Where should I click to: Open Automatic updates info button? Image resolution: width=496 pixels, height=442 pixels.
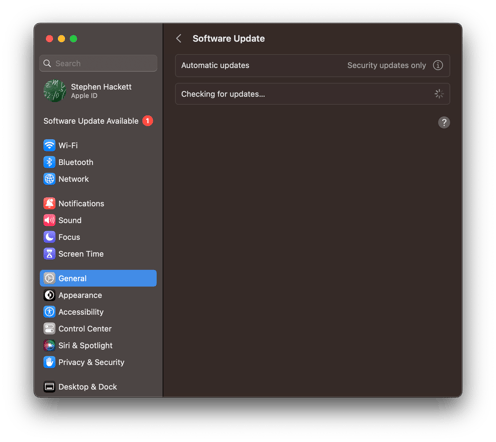tap(438, 65)
